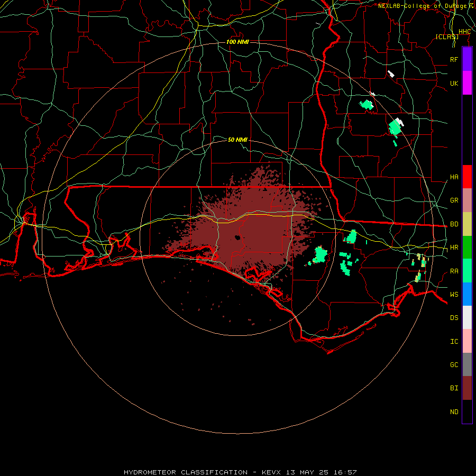Image resolution: width=476 pixels, height=476 pixels.
Task: Click the 'ND' legend label
Action: point(454,412)
